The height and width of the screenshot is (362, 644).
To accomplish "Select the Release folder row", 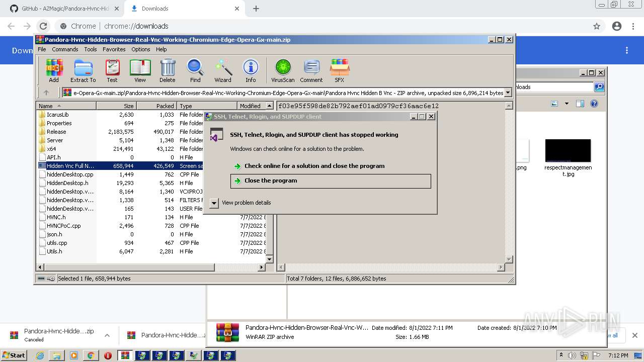I will pyautogui.click(x=56, y=132).
